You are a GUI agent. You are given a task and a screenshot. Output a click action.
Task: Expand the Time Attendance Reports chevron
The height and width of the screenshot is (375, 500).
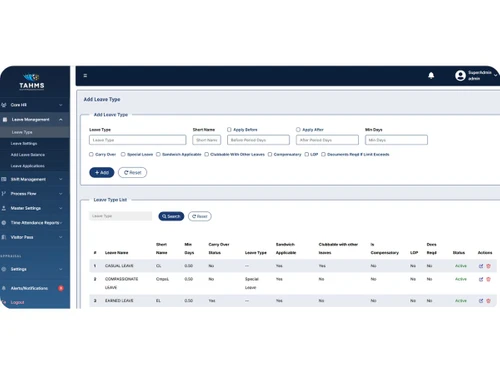point(61,223)
